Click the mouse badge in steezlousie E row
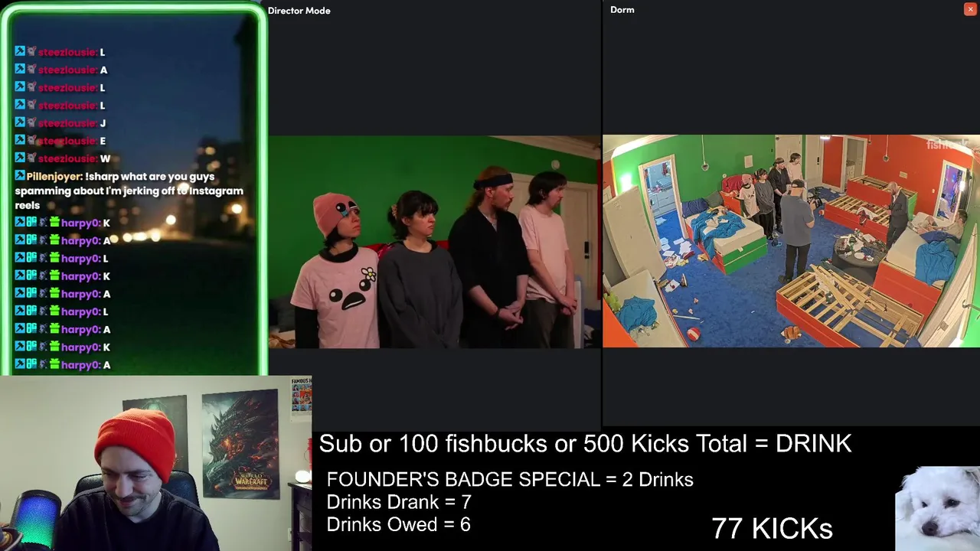980x551 pixels. 32,140
